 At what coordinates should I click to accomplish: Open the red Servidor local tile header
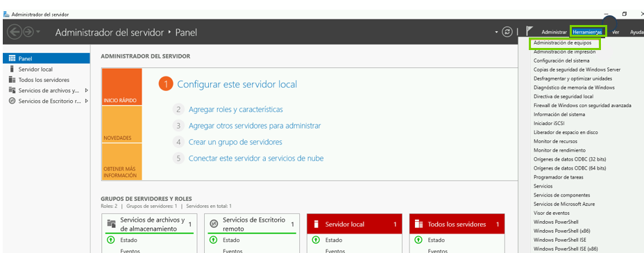coord(355,225)
